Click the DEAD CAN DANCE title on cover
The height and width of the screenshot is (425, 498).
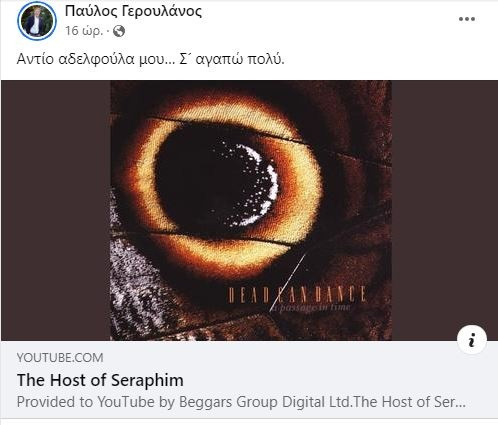click(296, 294)
